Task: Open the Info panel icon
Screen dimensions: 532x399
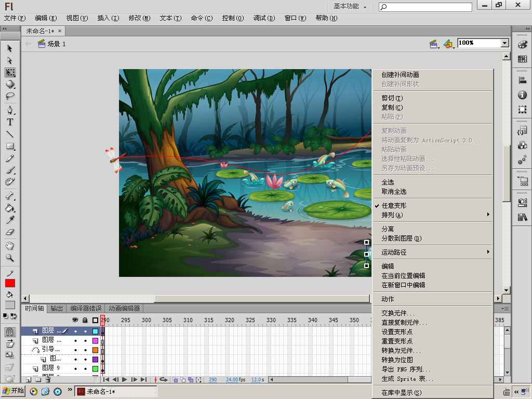Action: tap(523, 95)
